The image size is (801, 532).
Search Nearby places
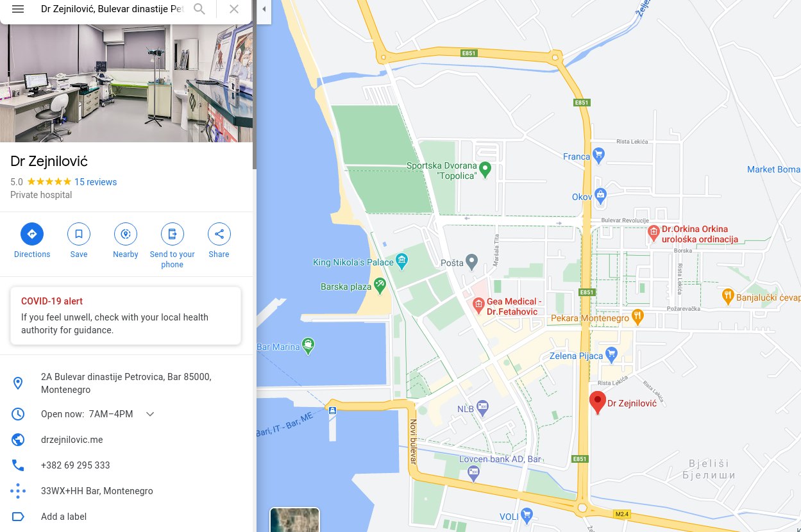click(x=126, y=234)
